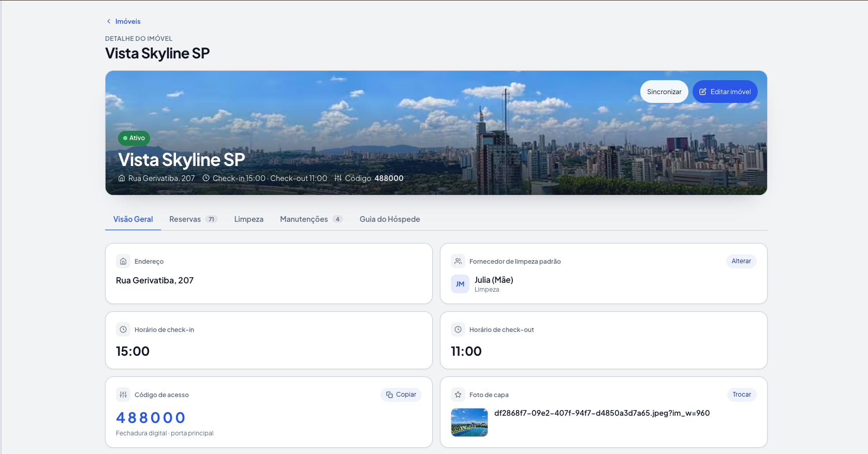Click the Sincronizar button
Viewport: 868px width, 454px height.
coord(664,92)
